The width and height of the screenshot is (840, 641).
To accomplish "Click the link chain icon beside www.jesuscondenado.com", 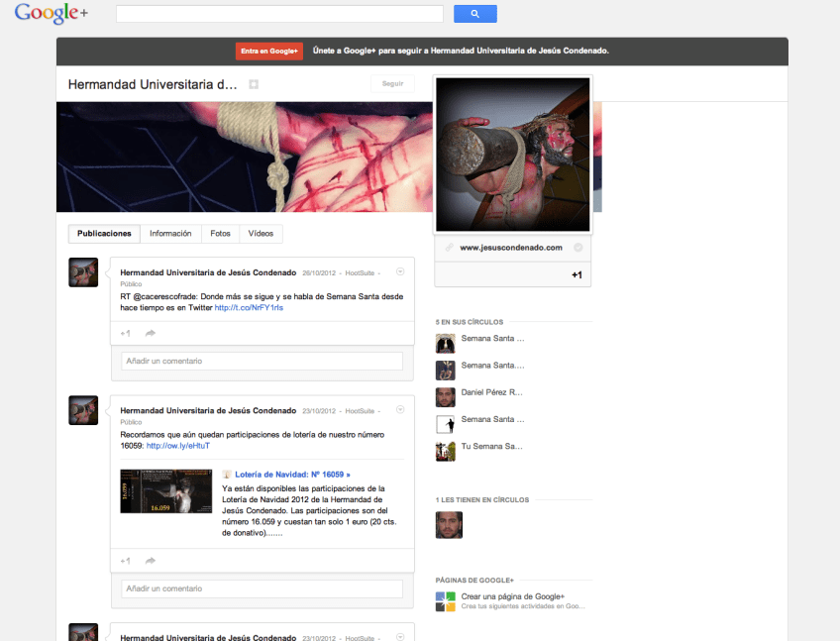I will pyautogui.click(x=451, y=248).
